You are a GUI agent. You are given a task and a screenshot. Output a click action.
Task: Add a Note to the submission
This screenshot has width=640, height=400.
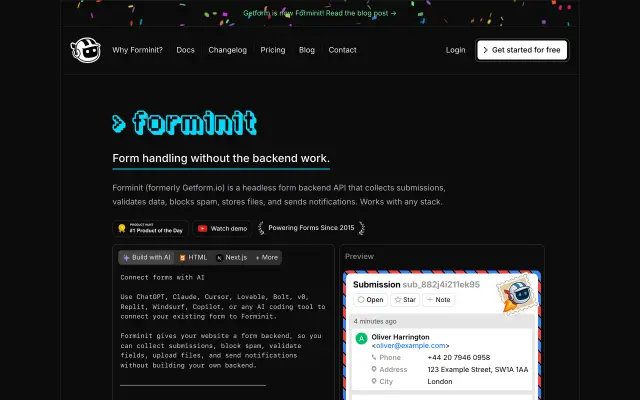point(438,300)
